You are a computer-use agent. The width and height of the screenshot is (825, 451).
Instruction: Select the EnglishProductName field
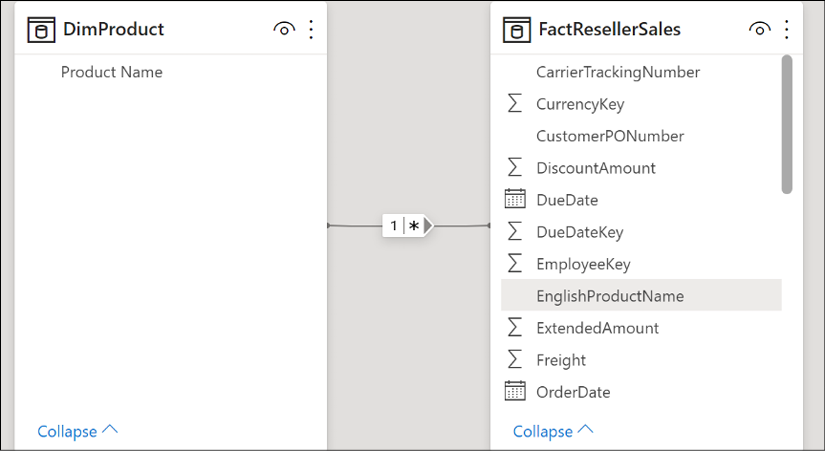(x=641, y=295)
